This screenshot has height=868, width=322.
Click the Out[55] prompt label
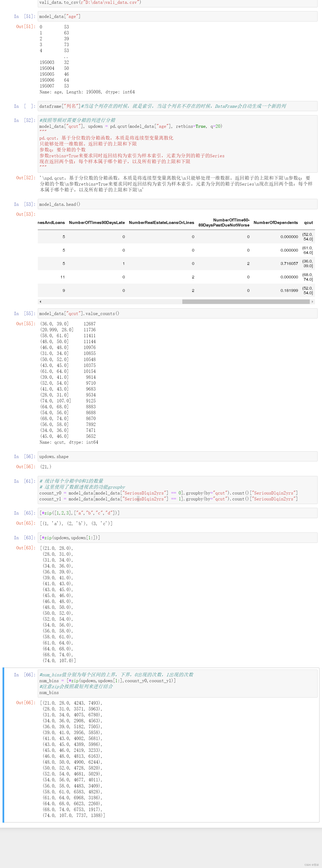(26, 324)
